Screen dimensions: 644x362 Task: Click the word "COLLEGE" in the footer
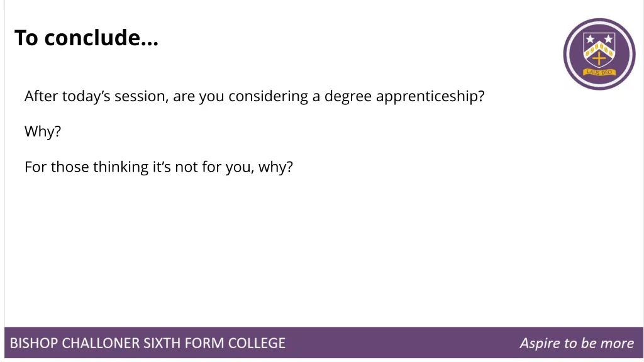coord(257,343)
